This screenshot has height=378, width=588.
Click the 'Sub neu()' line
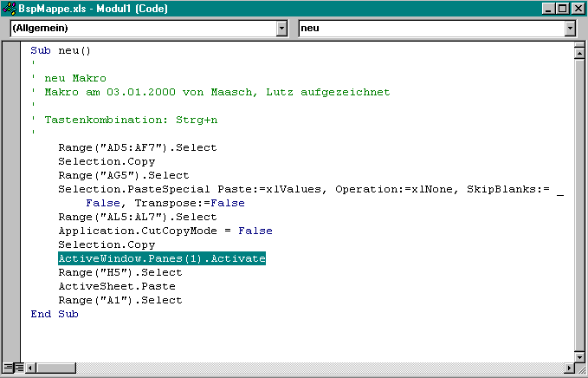click(61, 50)
